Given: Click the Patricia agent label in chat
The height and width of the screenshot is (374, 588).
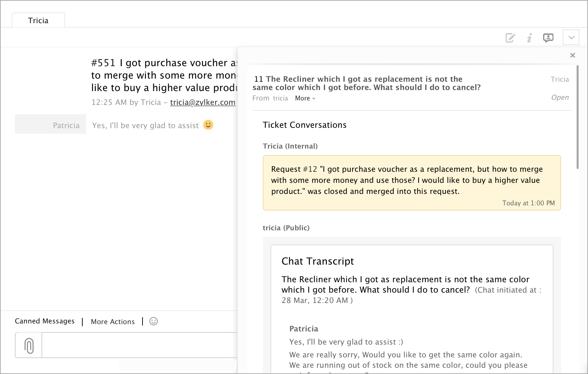Looking at the screenshot, I should (66, 125).
